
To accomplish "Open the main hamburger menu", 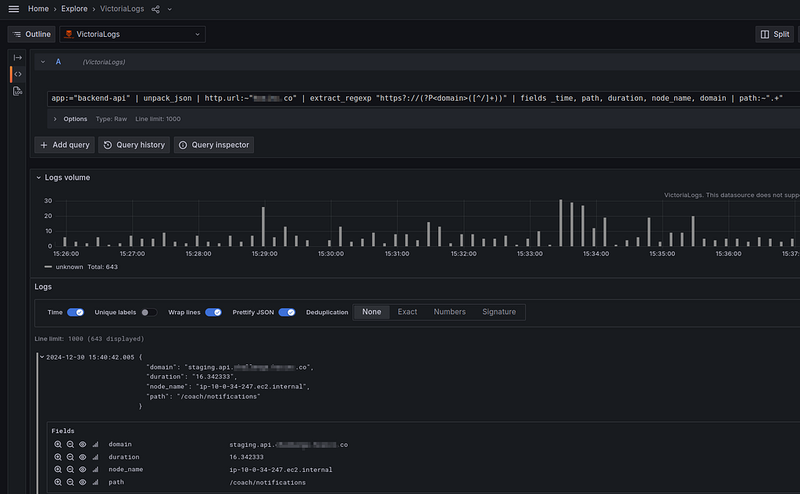I will (13, 9).
